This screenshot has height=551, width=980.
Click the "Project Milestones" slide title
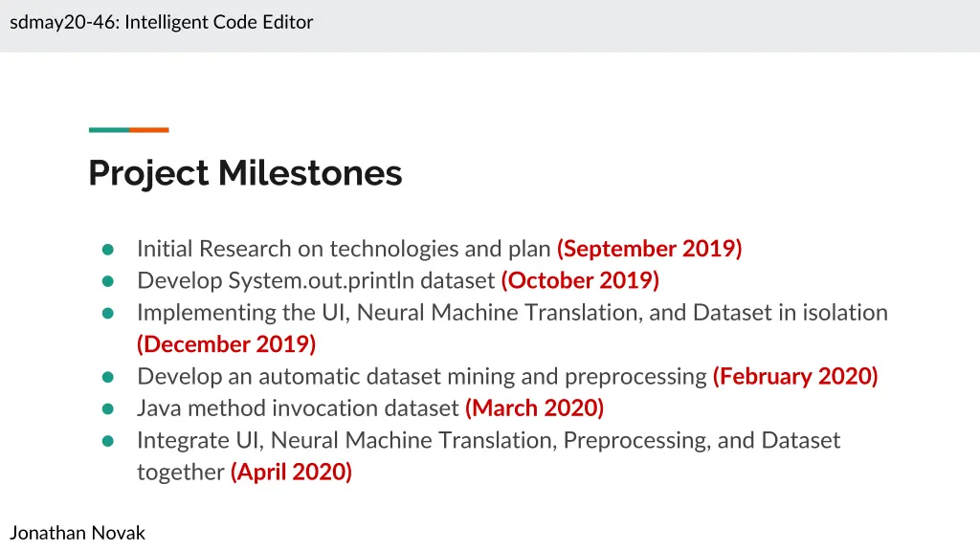tap(245, 173)
